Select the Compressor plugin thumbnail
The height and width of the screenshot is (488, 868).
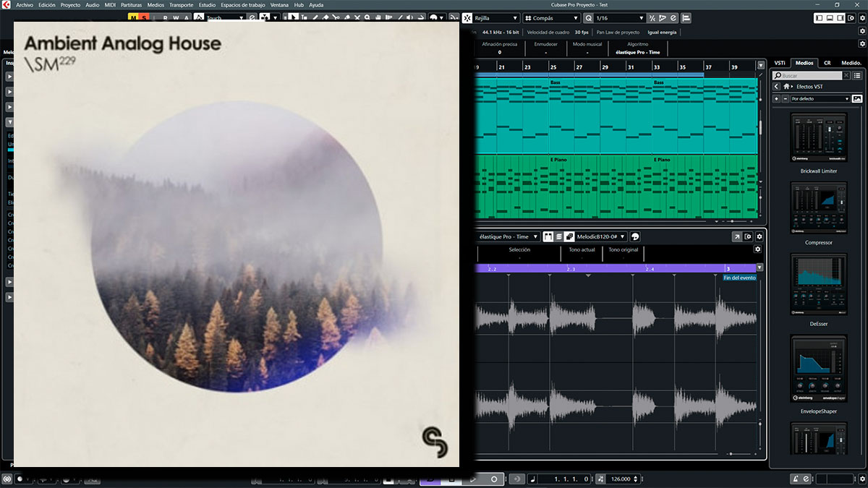click(x=819, y=209)
